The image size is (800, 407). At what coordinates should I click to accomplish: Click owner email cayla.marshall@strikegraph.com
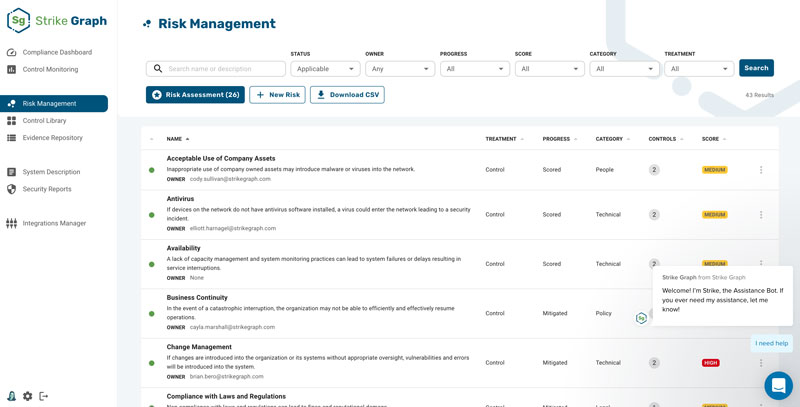232,327
